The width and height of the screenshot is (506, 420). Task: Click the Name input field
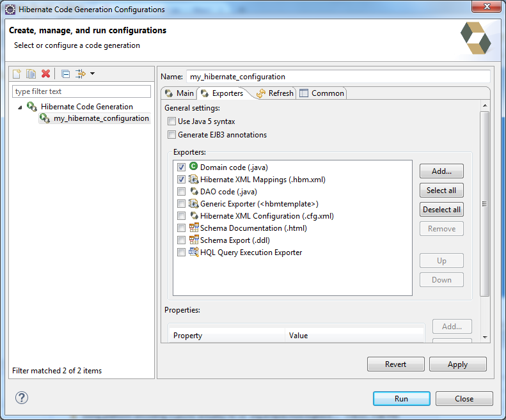point(338,77)
